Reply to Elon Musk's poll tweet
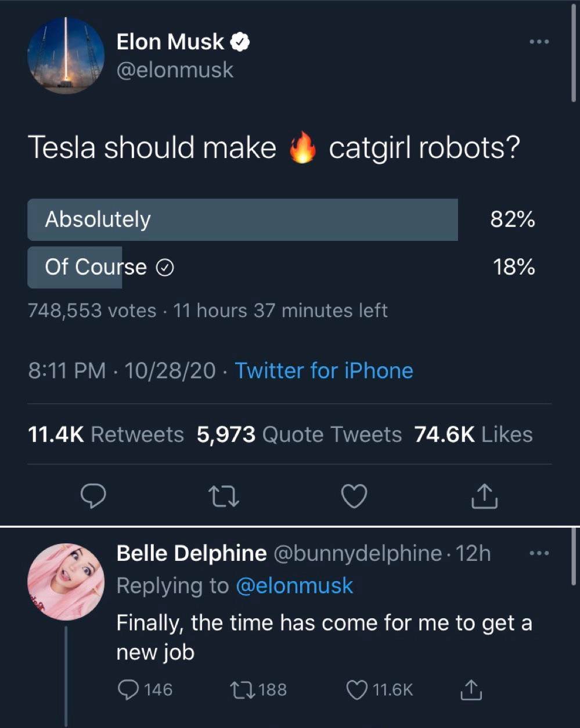 click(x=92, y=496)
